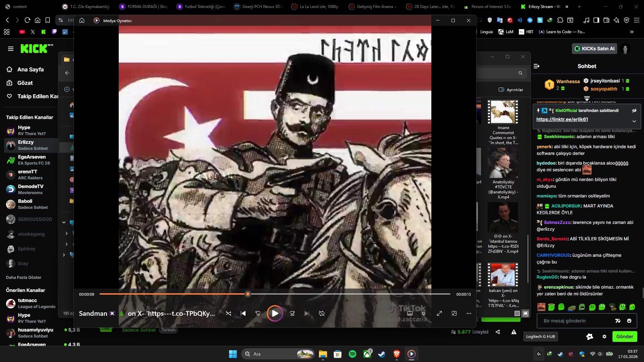This screenshot has height=362, width=644.
Task: Skip forward 30 seconds in media player
Action: click(x=292, y=313)
